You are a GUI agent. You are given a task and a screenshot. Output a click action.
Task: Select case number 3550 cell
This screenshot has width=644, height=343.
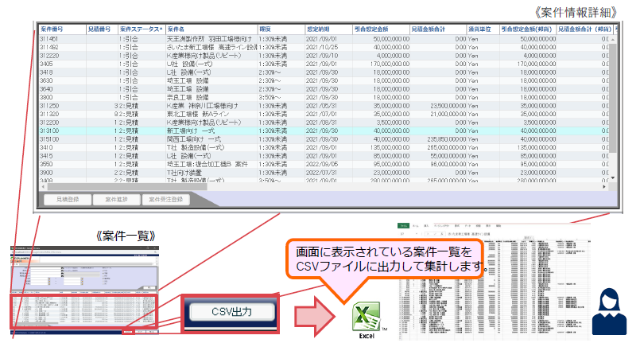62,164
